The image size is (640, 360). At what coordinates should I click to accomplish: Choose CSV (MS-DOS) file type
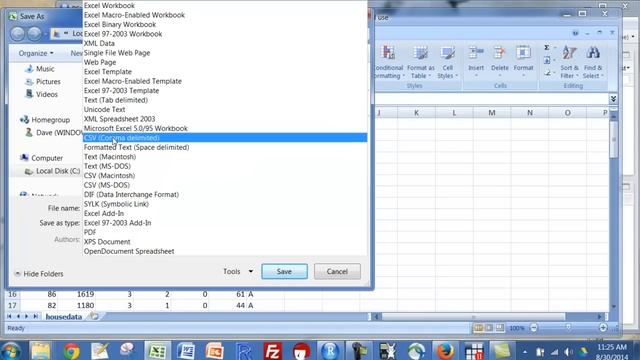point(225,185)
